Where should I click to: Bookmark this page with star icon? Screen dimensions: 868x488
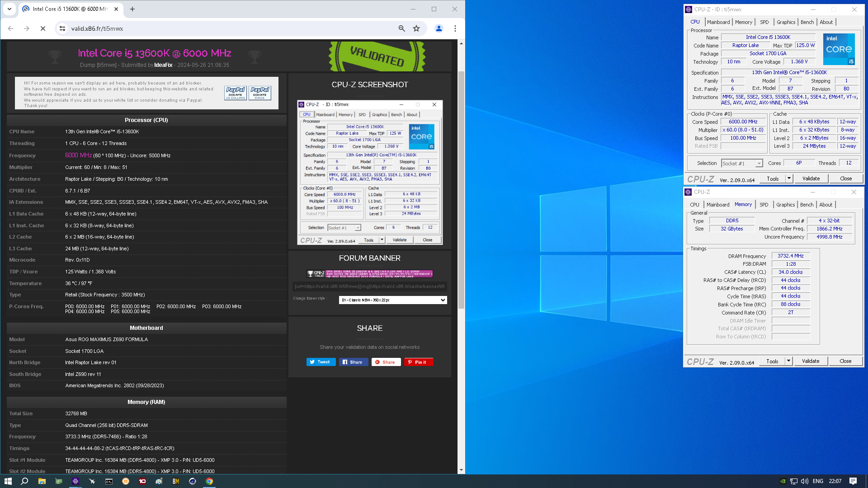coord(416,28)
